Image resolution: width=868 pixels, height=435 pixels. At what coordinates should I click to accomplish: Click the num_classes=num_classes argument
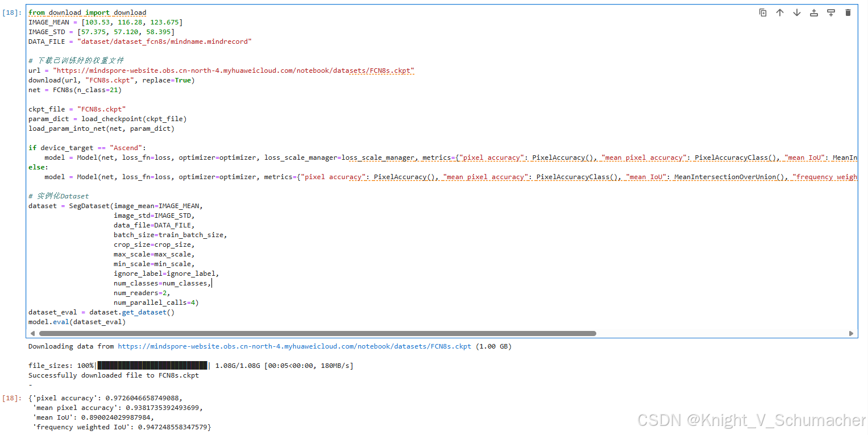pyautogui.click(x=163, y=283)
